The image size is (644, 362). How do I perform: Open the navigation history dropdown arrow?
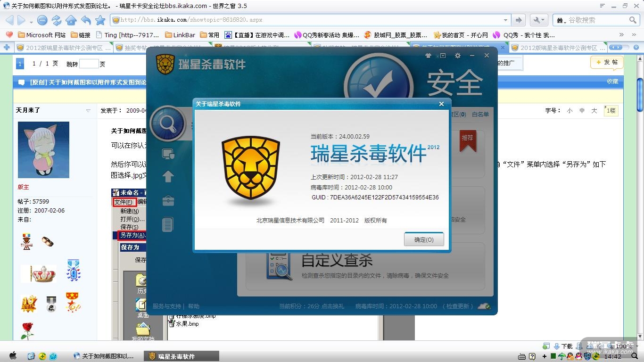[31, 21]
